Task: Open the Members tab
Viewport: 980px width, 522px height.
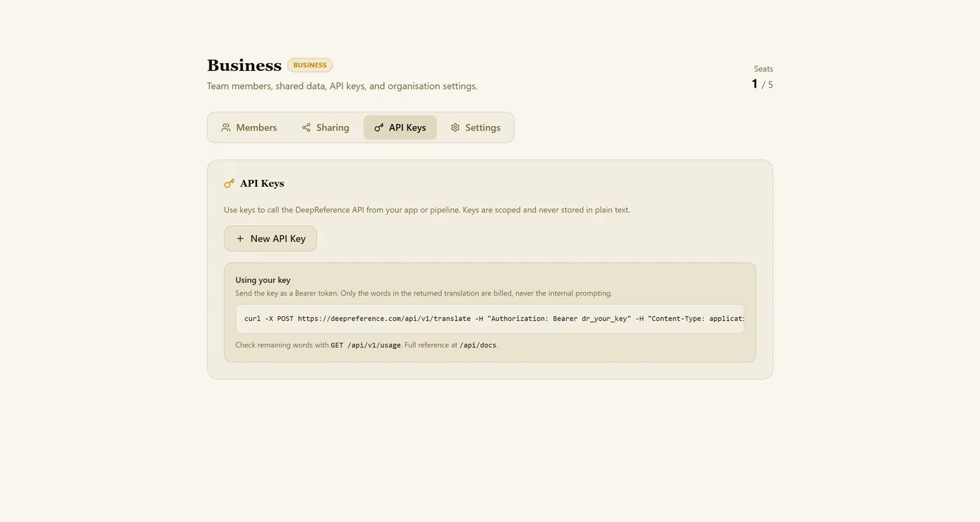Action: pos(249,128)
